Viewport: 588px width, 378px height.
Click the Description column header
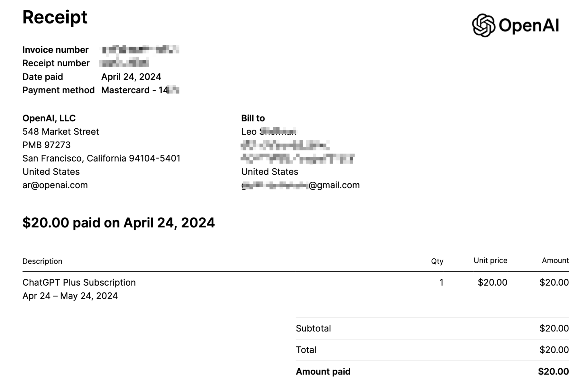42,261
